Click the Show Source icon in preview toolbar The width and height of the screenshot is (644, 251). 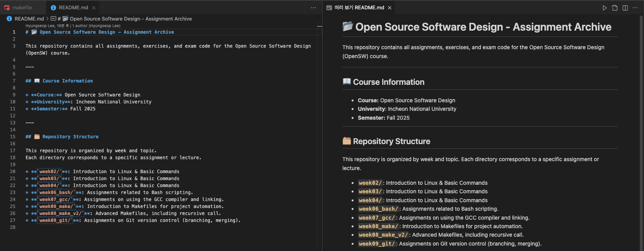(x=615, y=8)
